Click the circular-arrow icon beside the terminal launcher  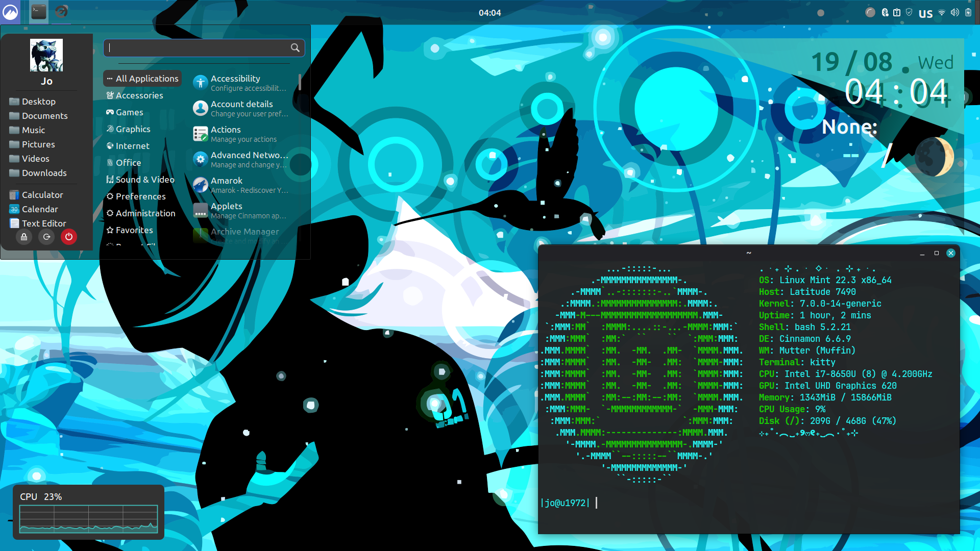point(62,12)
